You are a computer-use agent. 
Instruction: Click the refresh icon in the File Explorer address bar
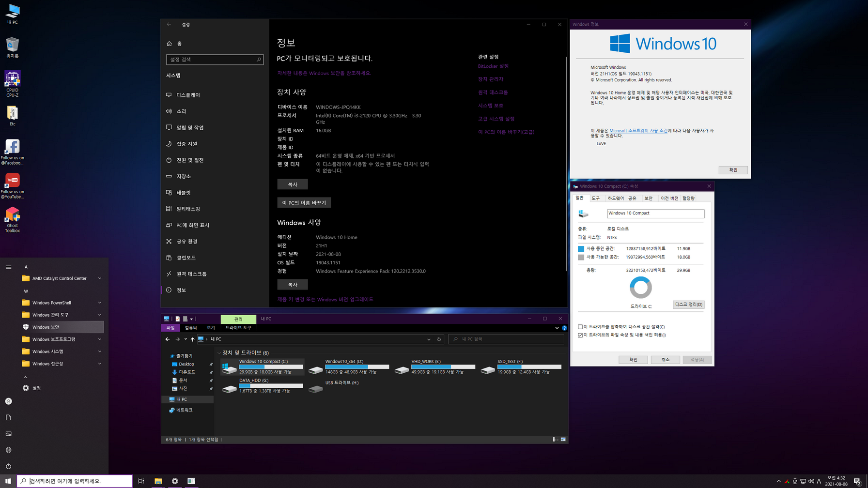coord(439,339)
